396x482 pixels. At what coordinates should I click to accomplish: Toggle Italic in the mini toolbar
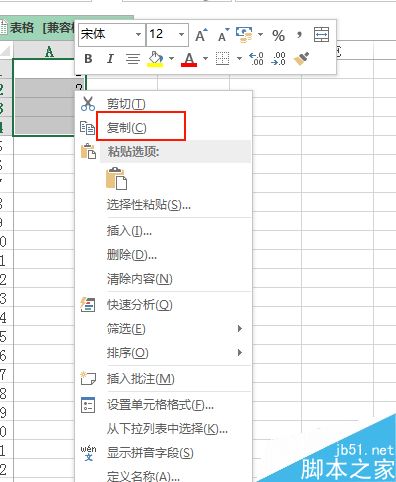(110, 59)
